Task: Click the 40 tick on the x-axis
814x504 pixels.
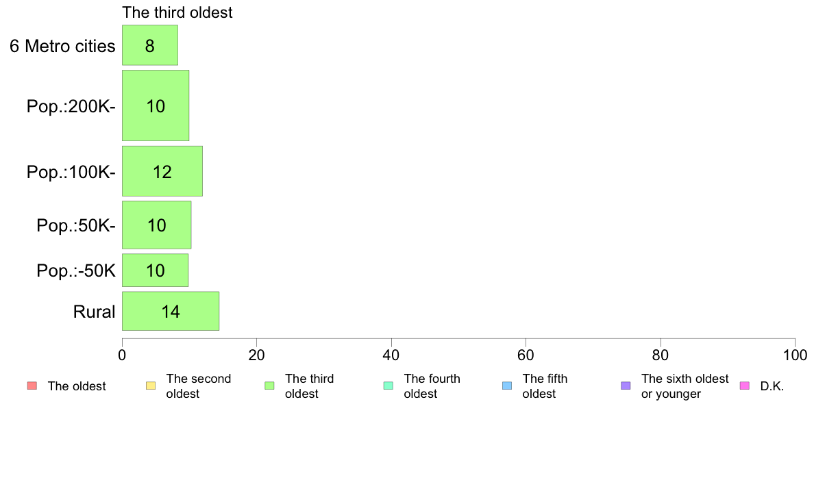Action: point(391,355)
